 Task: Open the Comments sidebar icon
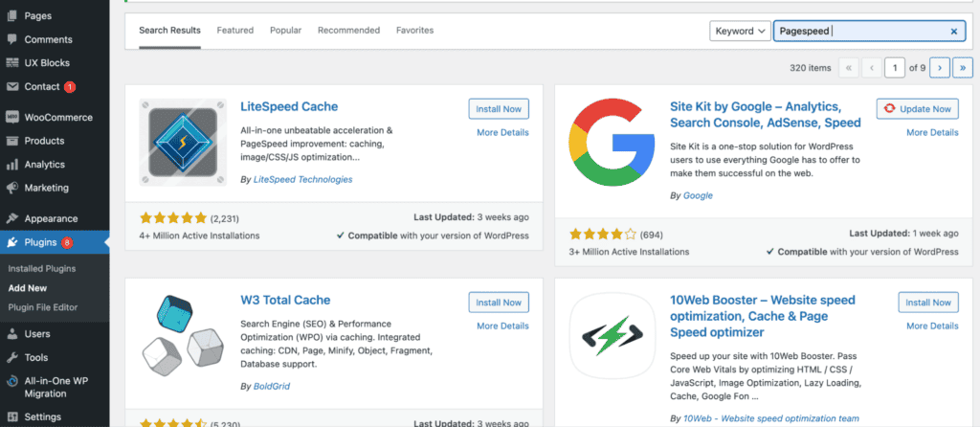(x=11, y=39)
